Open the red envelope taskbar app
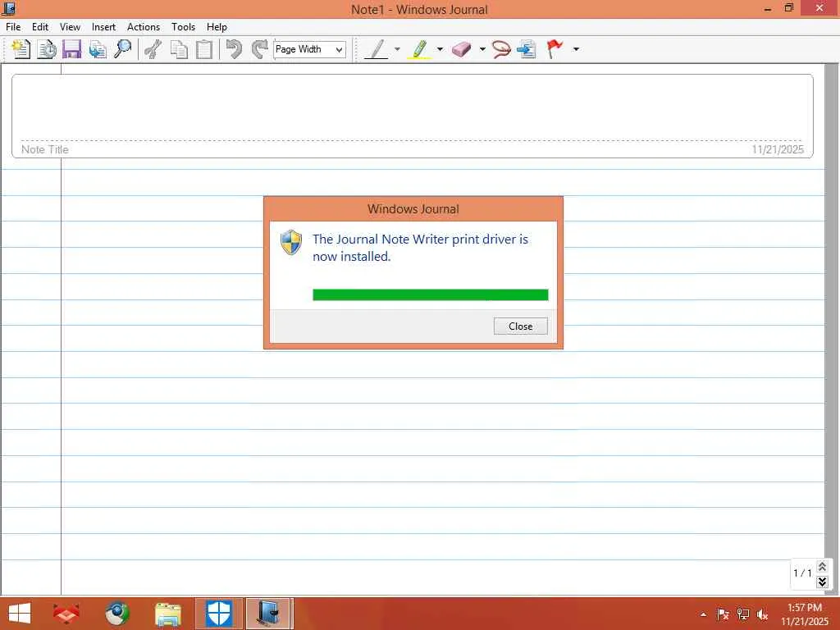The image size is (840, 630). pos(67,614)
